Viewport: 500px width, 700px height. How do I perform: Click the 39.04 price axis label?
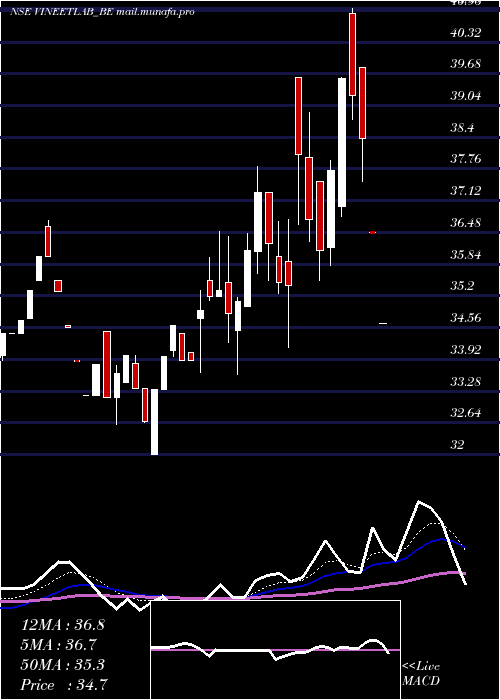(466, 96)
